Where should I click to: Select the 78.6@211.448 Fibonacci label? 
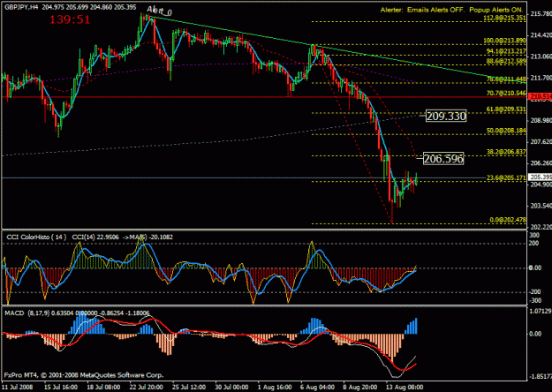(506, 79)
